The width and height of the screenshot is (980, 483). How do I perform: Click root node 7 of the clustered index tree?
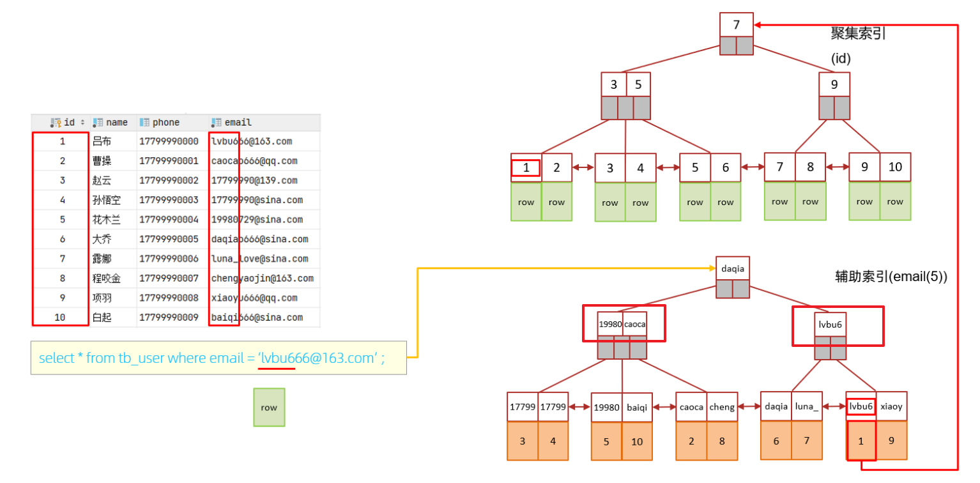(x=737, y=25)
